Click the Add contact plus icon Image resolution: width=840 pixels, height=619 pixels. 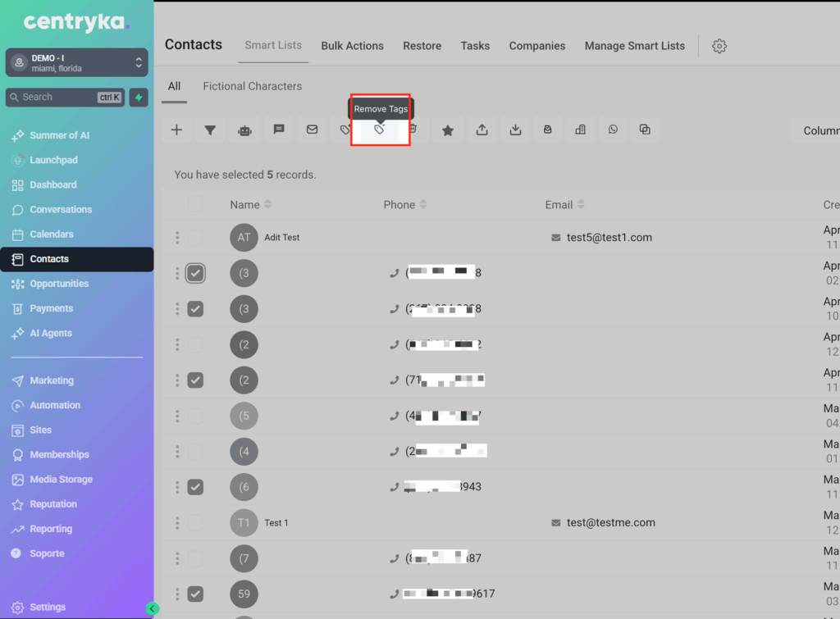point(176,130)
